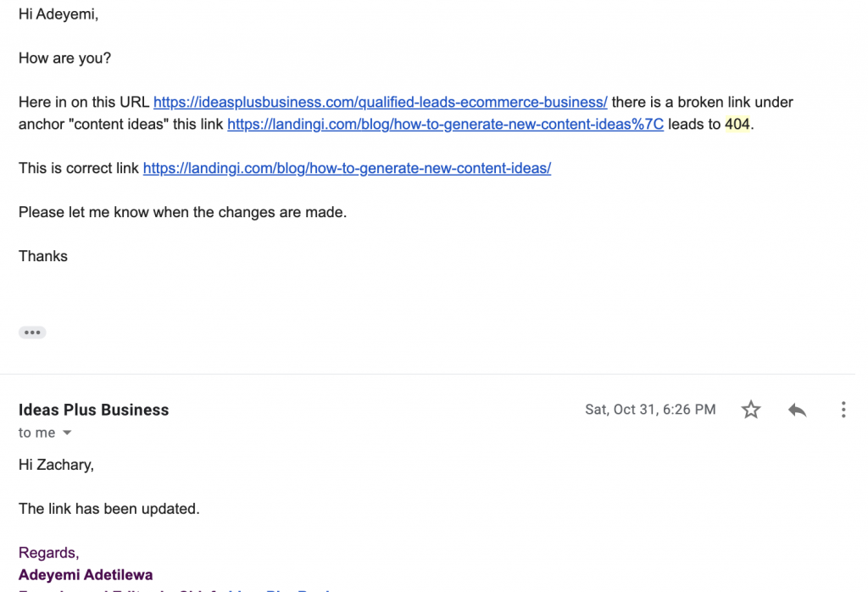Click the 'How are you?' line

(64, 59)
